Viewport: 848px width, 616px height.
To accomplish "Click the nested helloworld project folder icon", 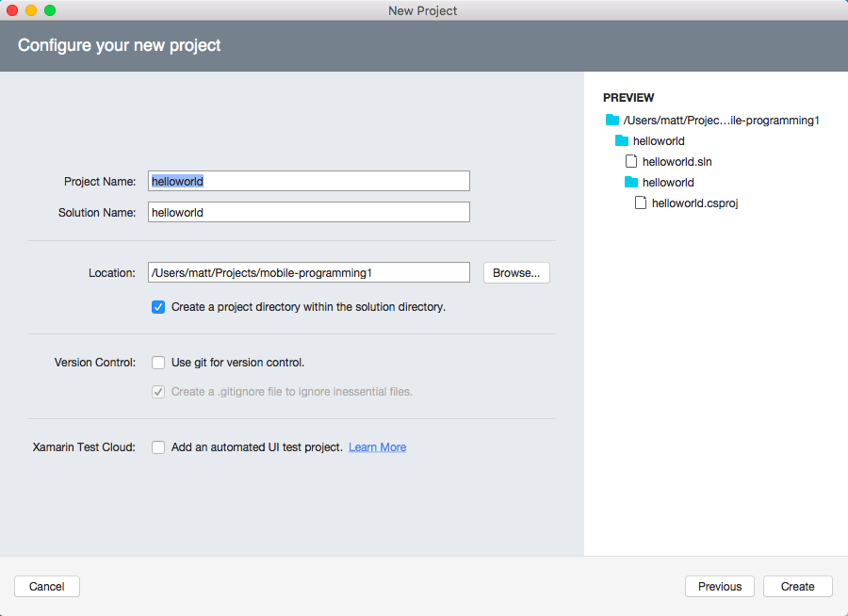I will [631, 182].
